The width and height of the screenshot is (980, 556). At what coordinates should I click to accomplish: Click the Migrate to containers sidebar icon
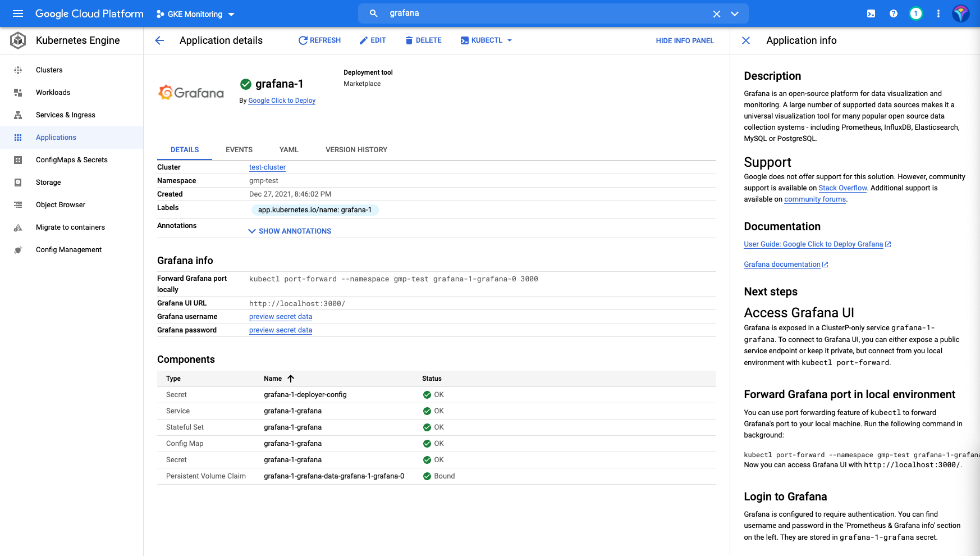tap(18, 227)
